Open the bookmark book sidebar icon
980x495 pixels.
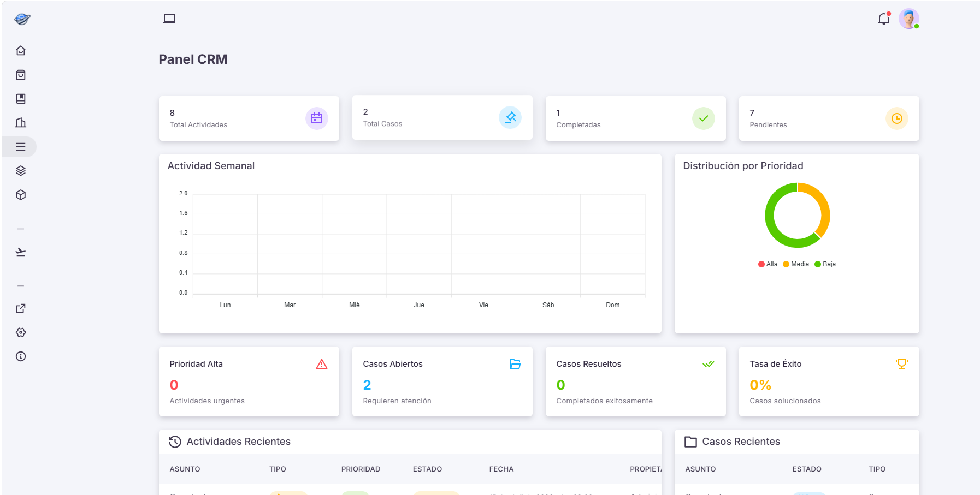point(21,99)
